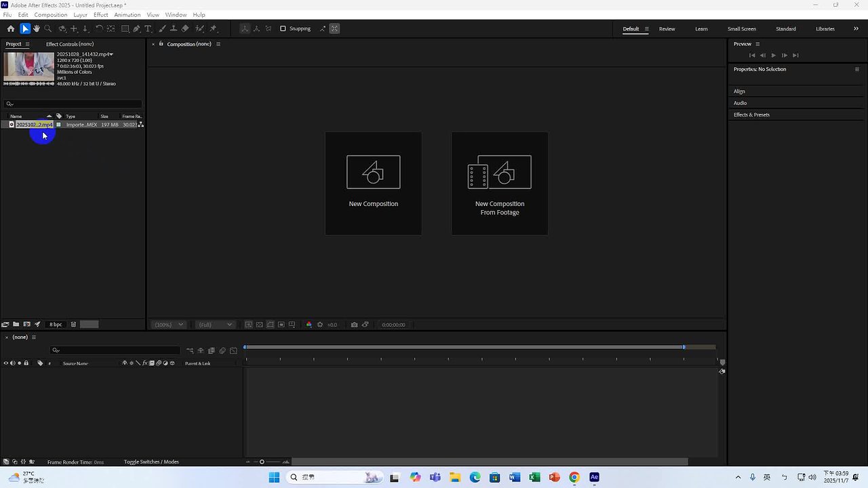868x488 pixels.
Task: Click the Home icon in the toolbar
Action: [x=11, y=28]
